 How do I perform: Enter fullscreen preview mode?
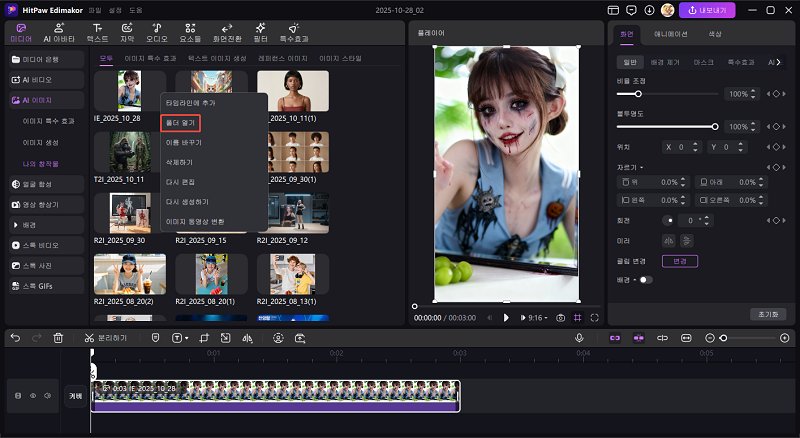click(595, 317)
